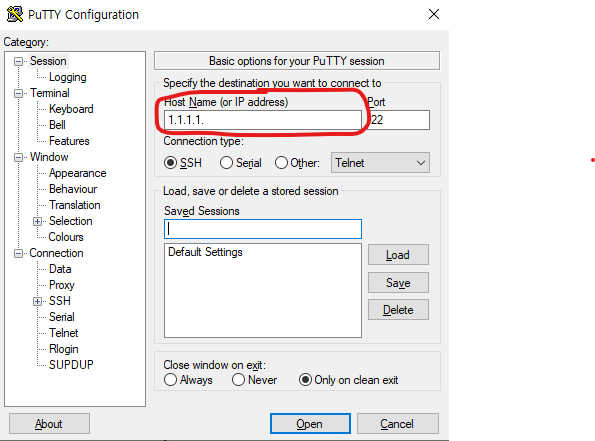Click the Cancel button
The height and width of the screenshot is (441, 595).
(x=397, y=424)
